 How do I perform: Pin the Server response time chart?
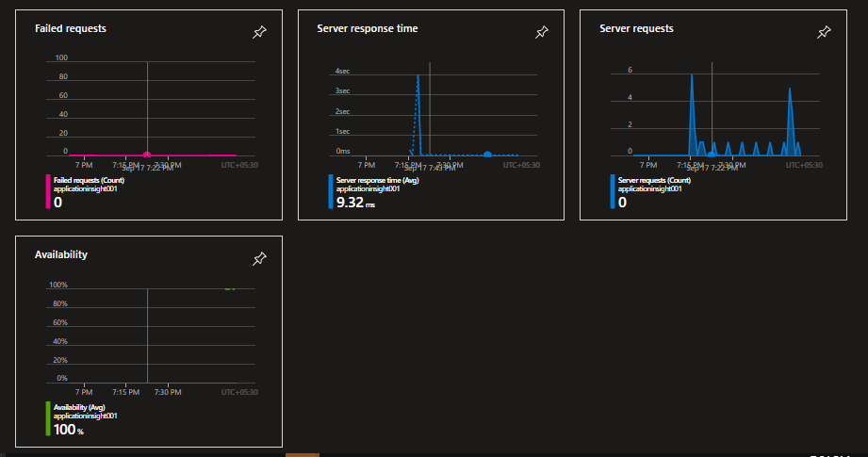541,33
